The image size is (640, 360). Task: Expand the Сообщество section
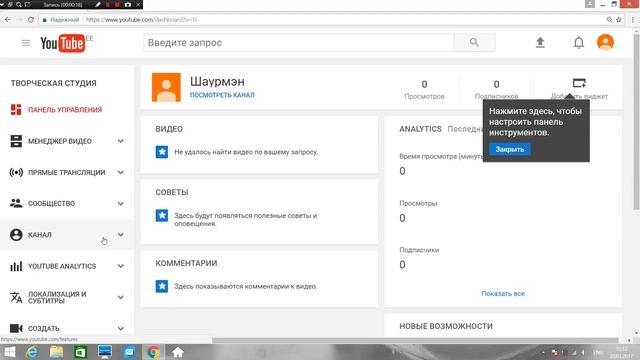120,203
